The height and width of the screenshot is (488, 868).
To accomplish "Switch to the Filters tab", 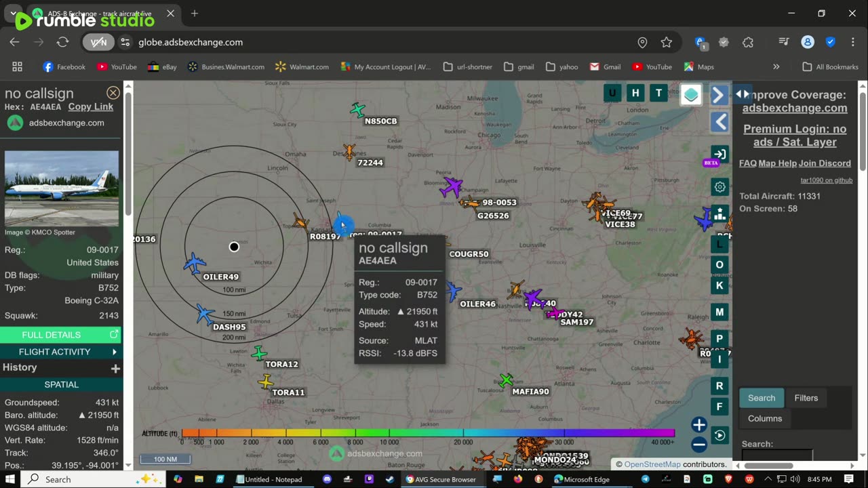I will coord(806,398).
